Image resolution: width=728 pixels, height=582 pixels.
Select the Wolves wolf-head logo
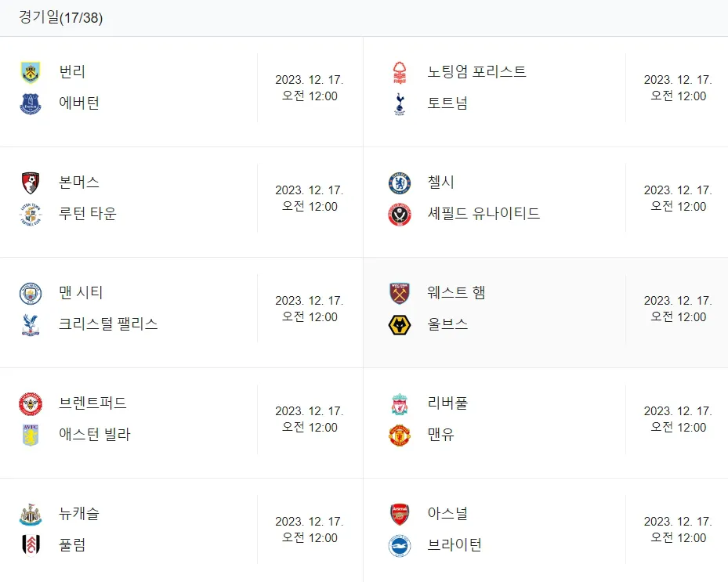coord(400,324)
